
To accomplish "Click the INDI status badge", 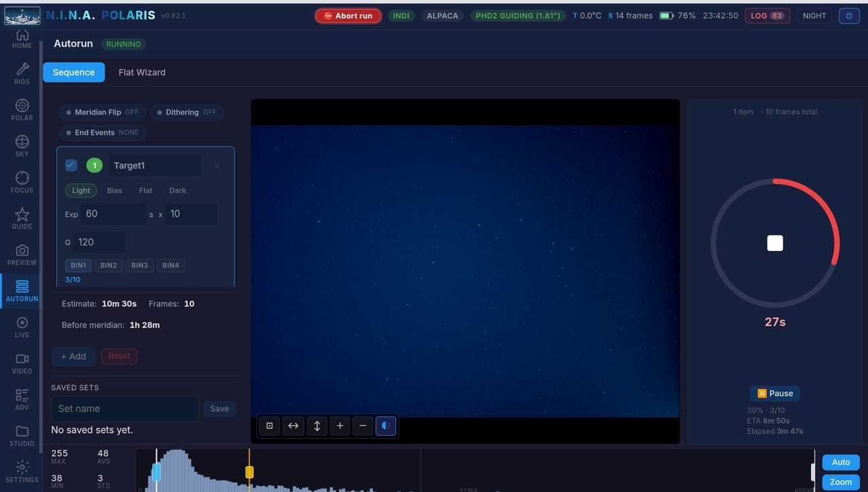I will tap(401, 16).
